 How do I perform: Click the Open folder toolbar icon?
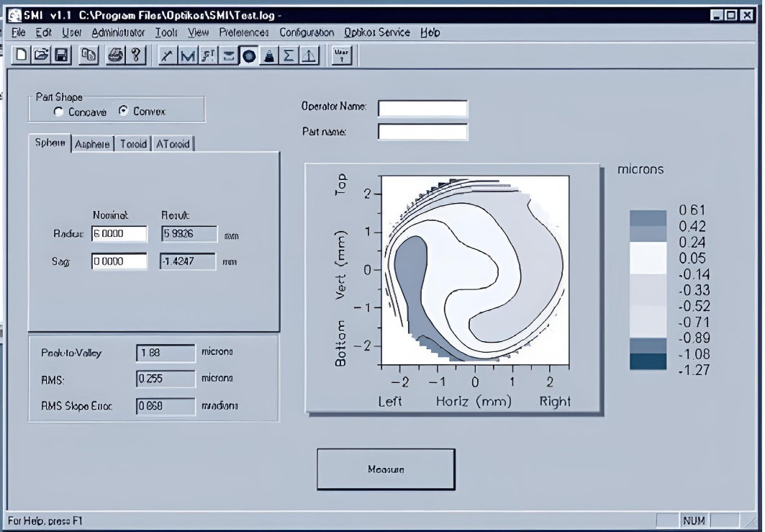tap(42, 55)
